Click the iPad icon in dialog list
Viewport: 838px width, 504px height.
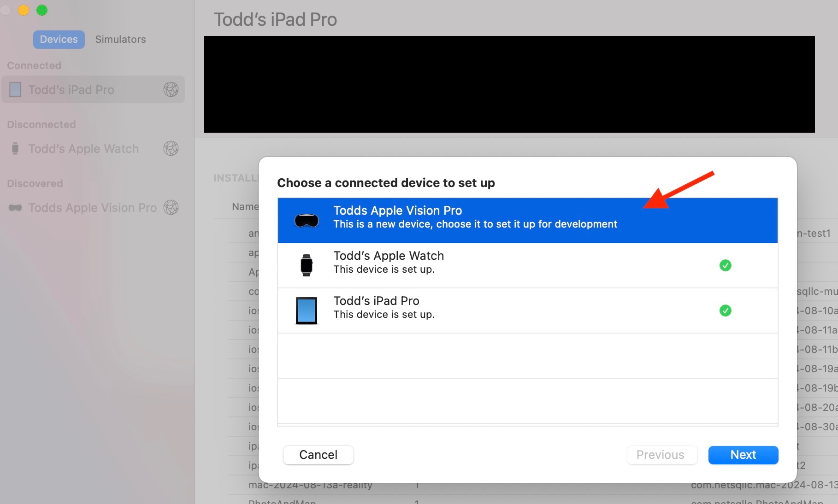pos(307,311)
